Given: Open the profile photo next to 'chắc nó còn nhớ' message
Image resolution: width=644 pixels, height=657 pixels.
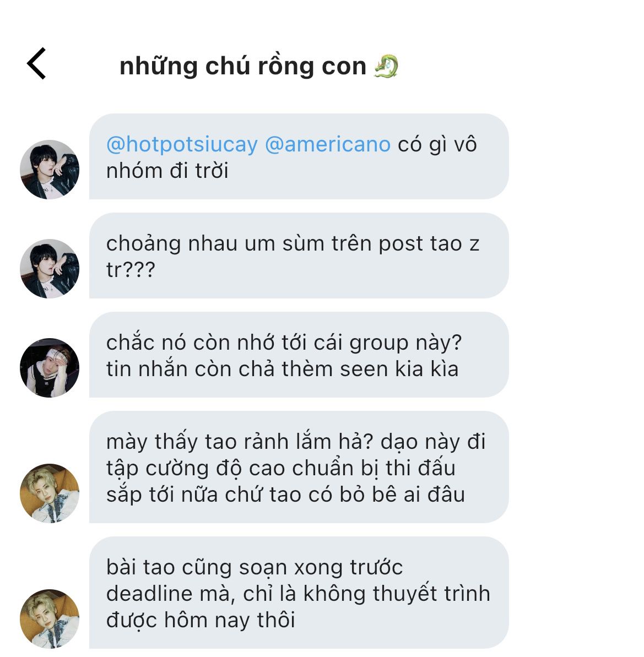Looking at the screenshot, I should point(50,368).
